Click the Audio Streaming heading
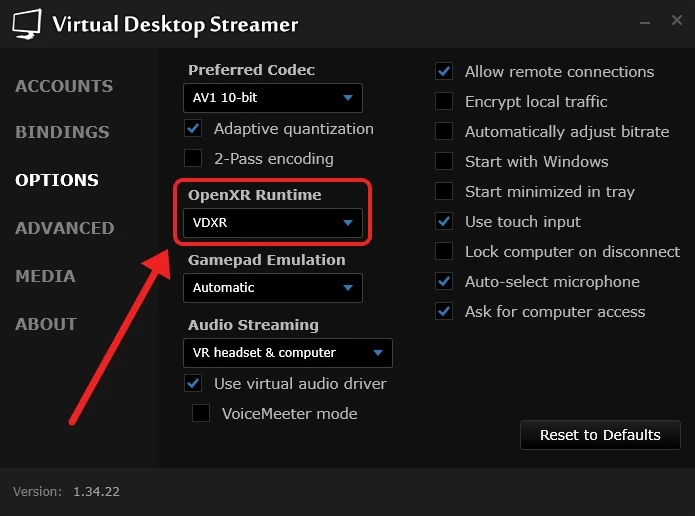Screen dimensions: 695x516 (x=253, y=325)
